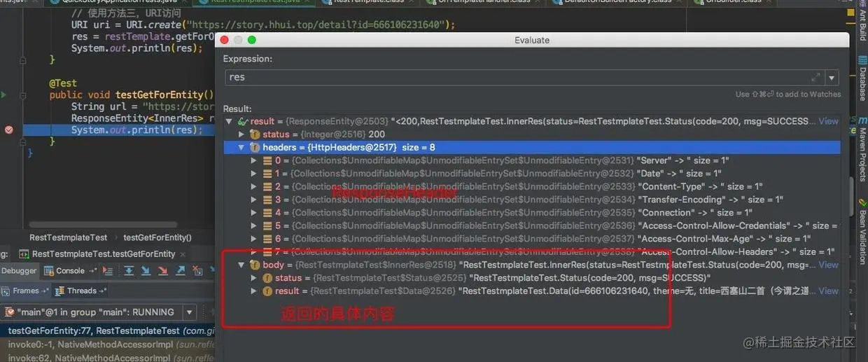868x362 pixels.
Task: Expand body's status Status@2525 node
Action: point(254,278)
